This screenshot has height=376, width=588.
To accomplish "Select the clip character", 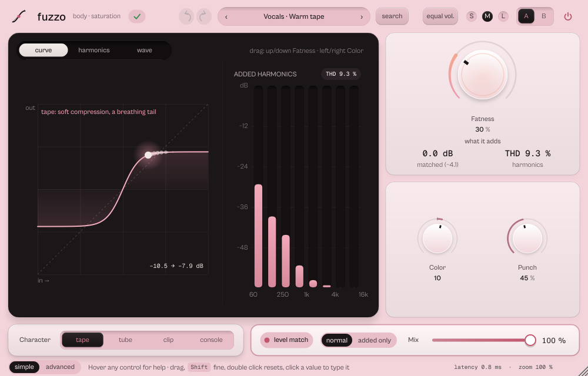I will coord(168,340).
